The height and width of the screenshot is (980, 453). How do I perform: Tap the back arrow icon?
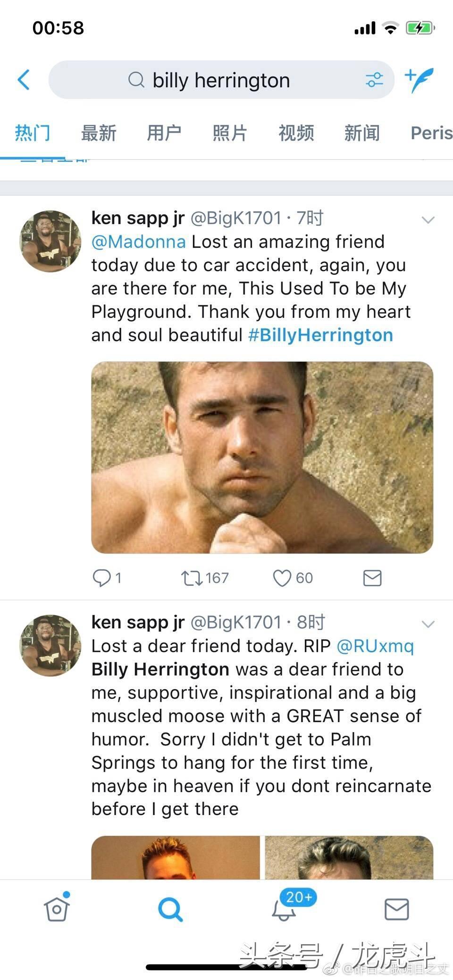click(24, 80)
